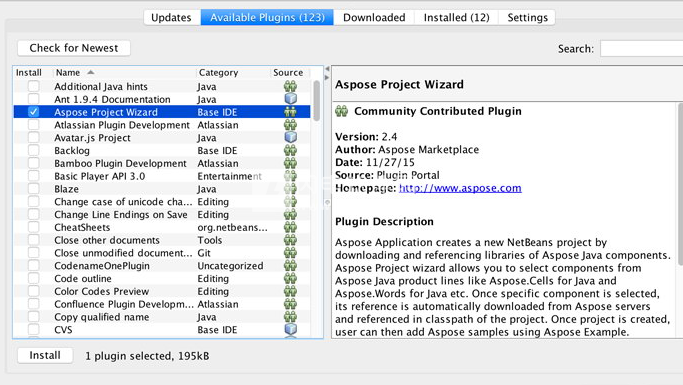This screenshot has width=683, height=385.
Task: Check CheatSheets install box
Action: click(34, 227)
